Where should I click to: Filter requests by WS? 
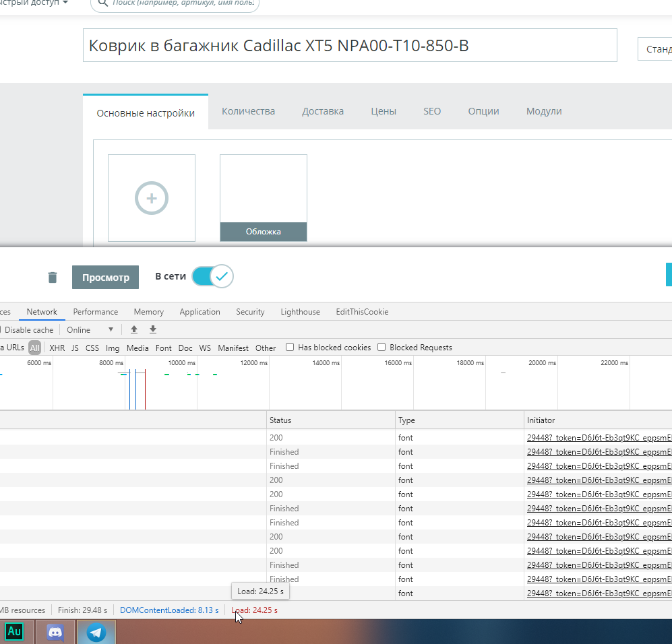coord(205,348)
